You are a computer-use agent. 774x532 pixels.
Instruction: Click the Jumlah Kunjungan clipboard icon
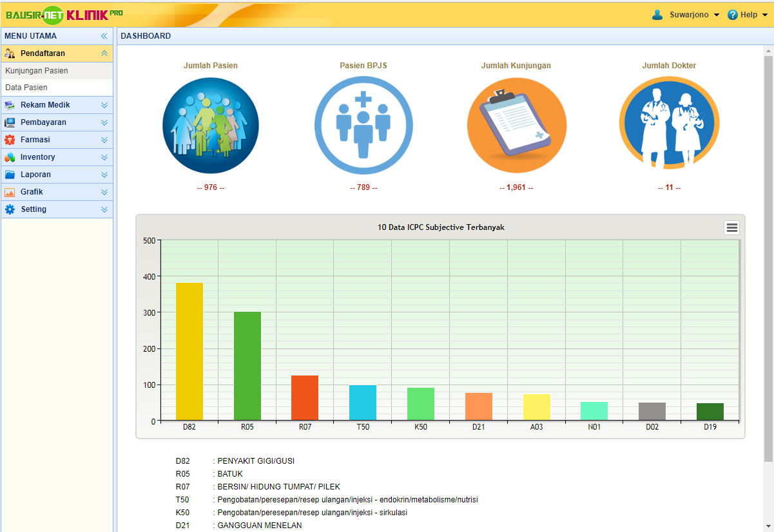[516, 126]
